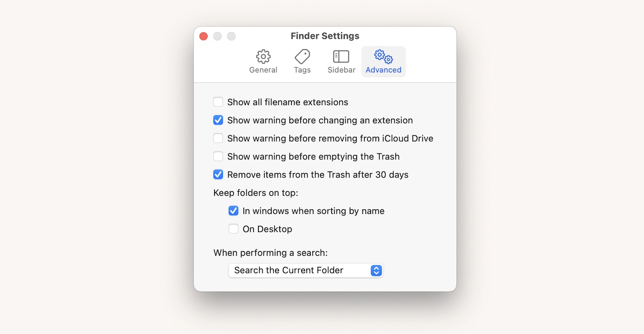
Task: Enable Show all filename extensions
Action: click(218, 102)
